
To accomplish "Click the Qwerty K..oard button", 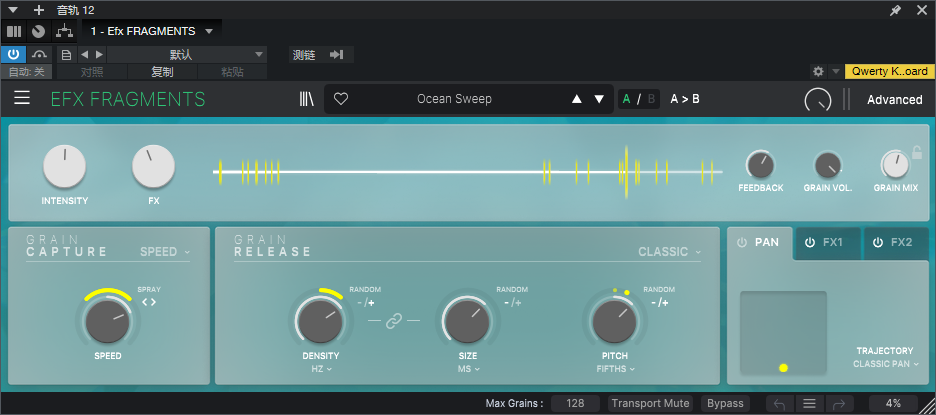I will [889, 72].
